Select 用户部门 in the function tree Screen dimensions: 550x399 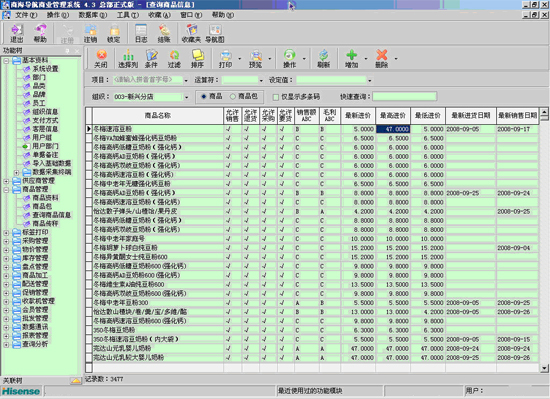click(45, 146)
